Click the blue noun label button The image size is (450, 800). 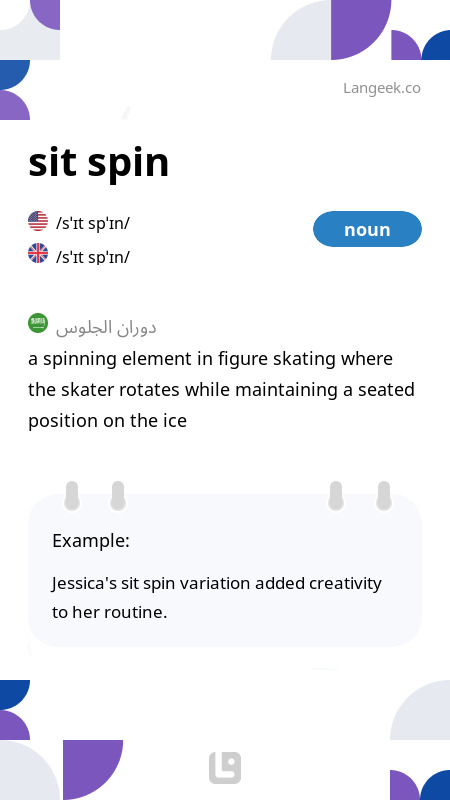pyautogui.click(x=367, y=229)
